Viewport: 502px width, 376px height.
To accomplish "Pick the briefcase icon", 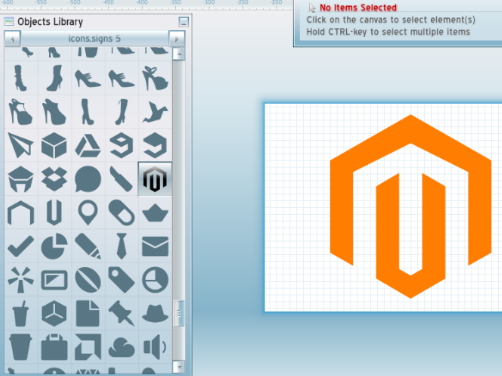I will [54, 347].
